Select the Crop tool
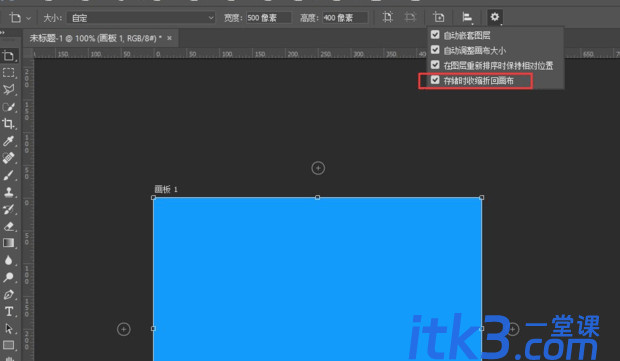 click(x=8, y=124)
